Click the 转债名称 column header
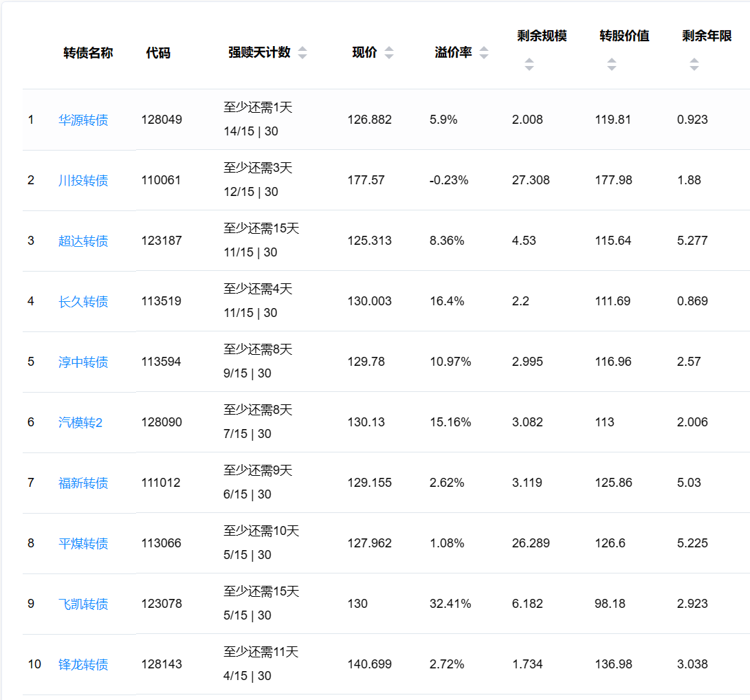Viewport: 750px width, 700px height. [x=88, y=53]
